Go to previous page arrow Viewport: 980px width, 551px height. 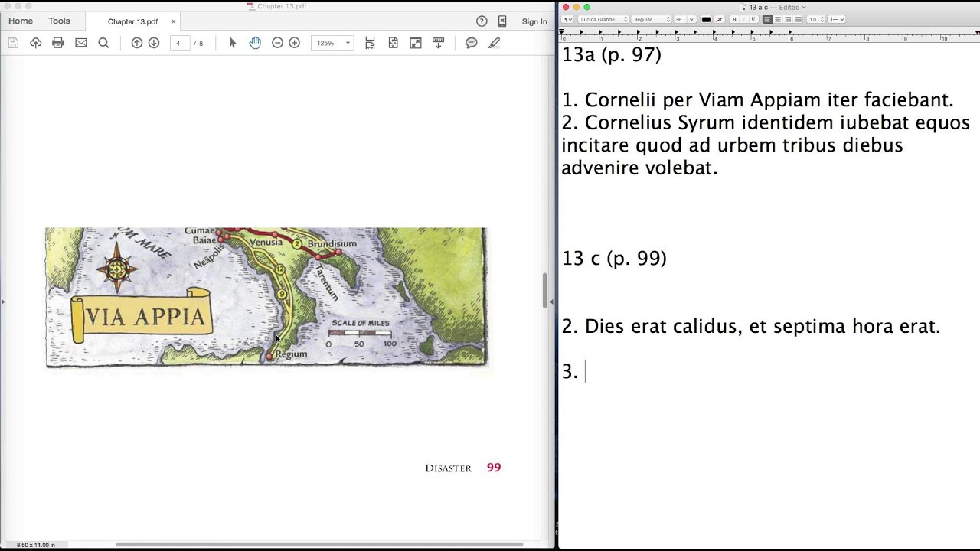[137, 43]
